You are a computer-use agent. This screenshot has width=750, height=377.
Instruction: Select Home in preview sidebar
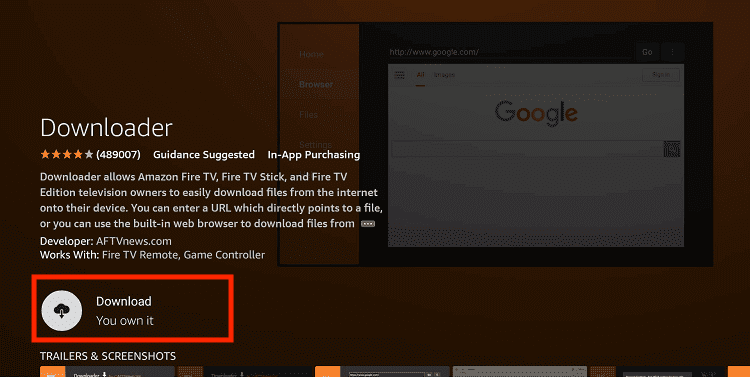coord(311,55)
